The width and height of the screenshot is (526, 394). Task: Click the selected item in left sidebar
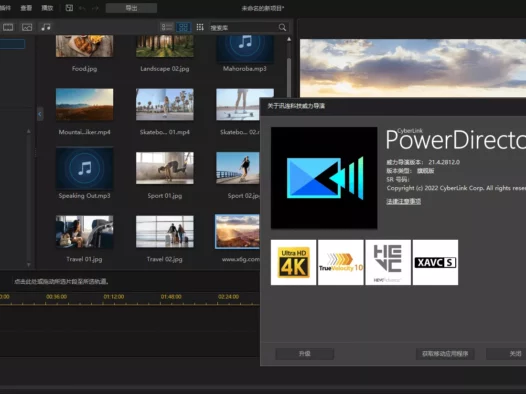12,44
